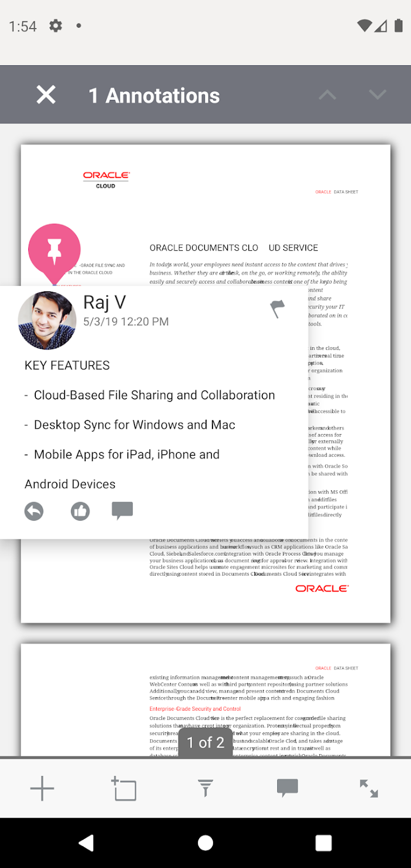This screenshot has height=868, width=411.
Task: Jump to next annotation using down chevron
Action: click(x=377, y=95)
